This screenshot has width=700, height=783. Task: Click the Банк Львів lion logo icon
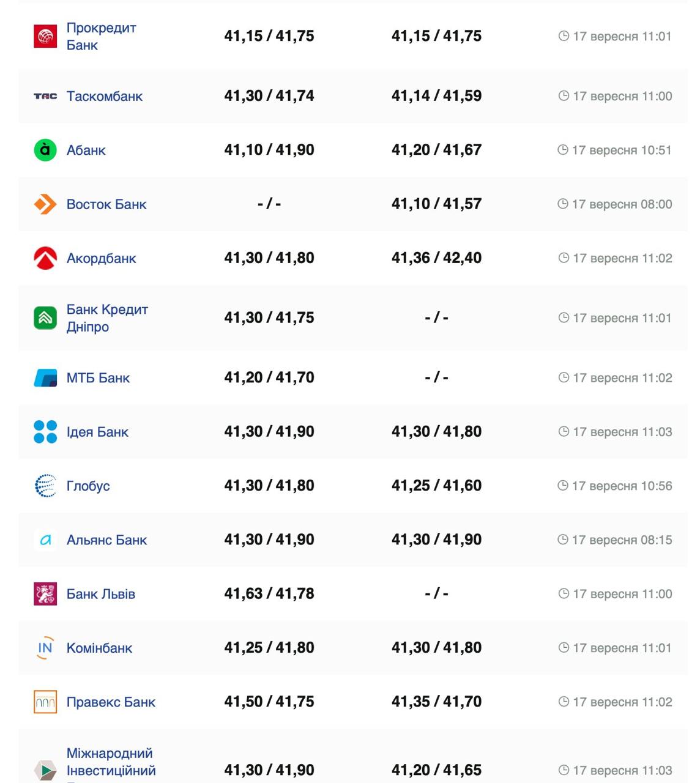pos(45,594)
